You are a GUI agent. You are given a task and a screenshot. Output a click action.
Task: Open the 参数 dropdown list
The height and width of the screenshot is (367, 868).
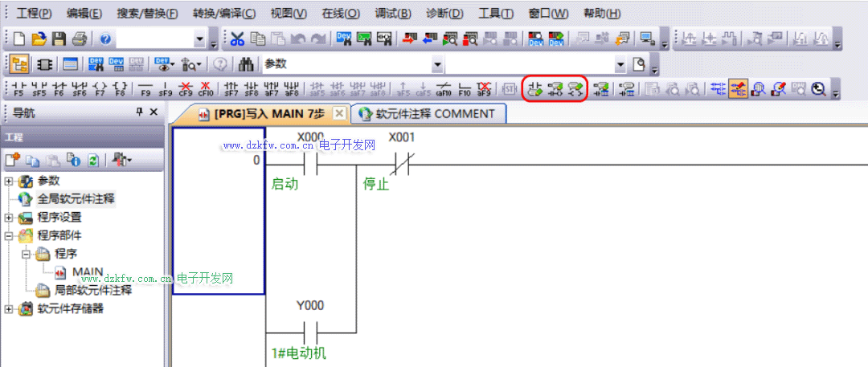coord(437,64)
